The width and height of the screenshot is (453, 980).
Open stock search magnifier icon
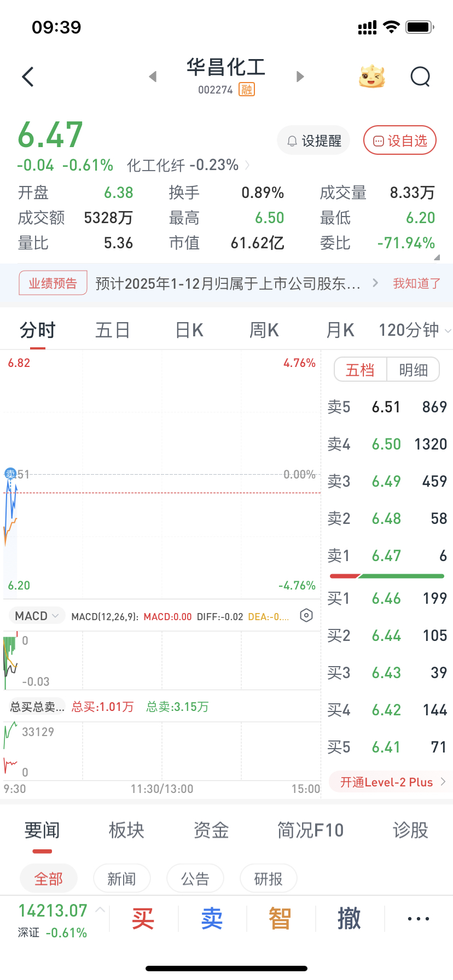[x=420, y=77]
